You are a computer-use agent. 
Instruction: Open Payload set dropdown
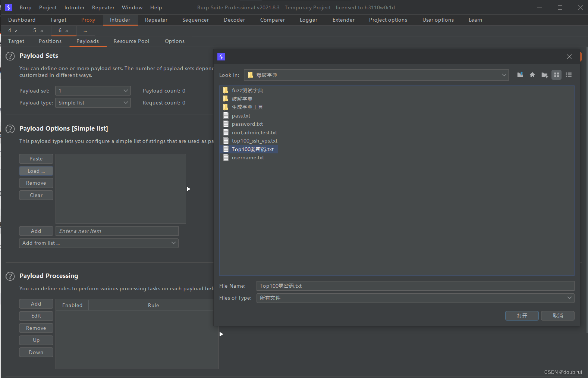[93, 91]
